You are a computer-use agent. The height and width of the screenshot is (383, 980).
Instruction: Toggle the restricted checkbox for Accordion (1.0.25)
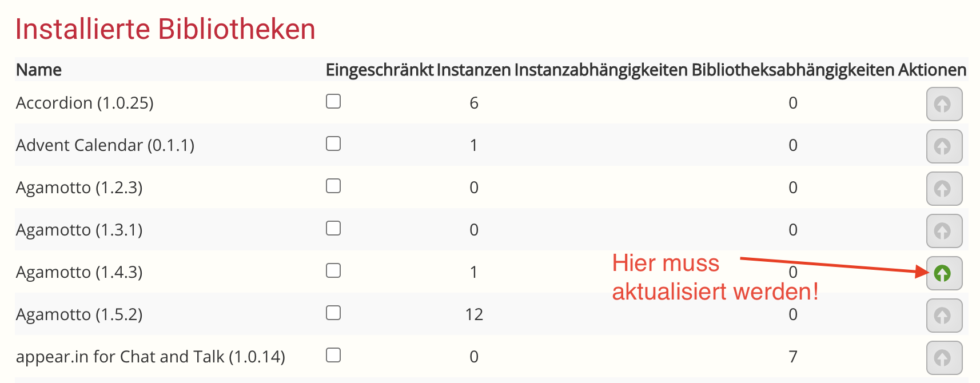click(x=333, y=101)
